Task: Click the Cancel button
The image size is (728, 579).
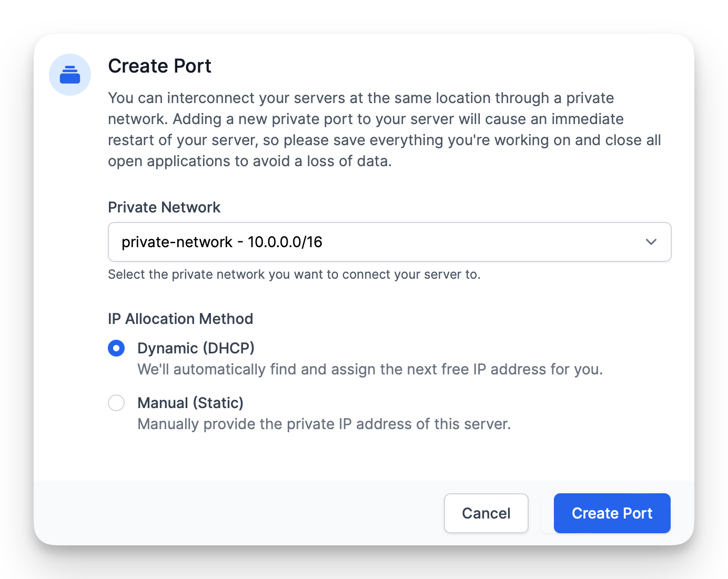Action: [x=486, y=513]
